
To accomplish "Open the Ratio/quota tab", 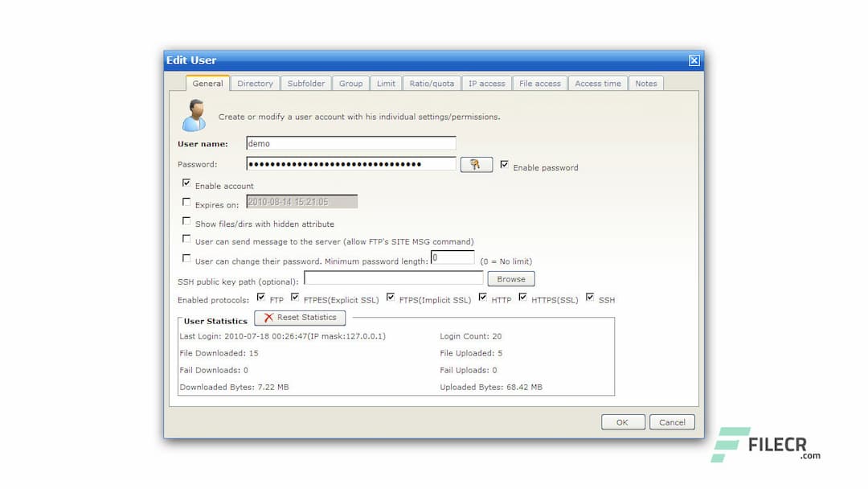I will [x=432, y=83].
